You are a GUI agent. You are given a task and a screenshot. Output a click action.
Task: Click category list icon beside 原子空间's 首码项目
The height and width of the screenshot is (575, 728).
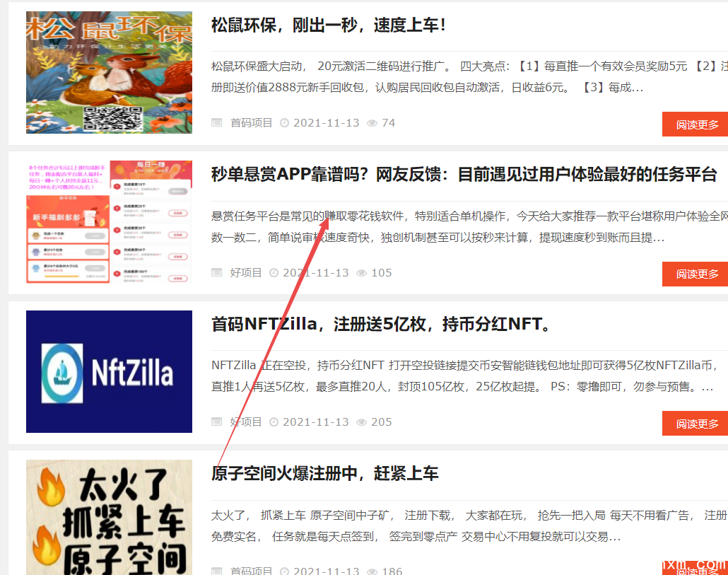coord(217,571)
